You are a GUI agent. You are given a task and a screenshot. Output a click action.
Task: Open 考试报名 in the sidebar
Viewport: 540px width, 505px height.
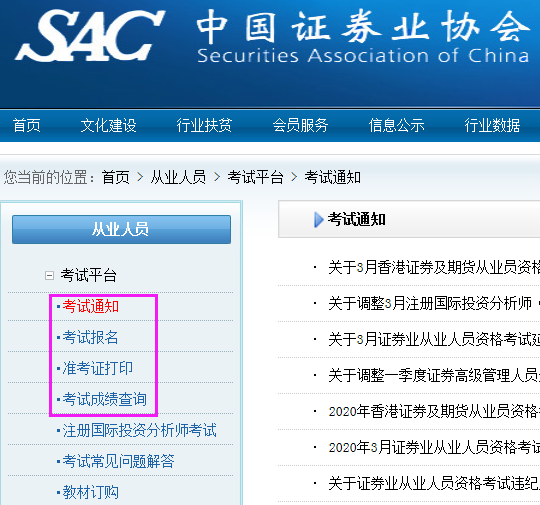click(x=91, y=337)
